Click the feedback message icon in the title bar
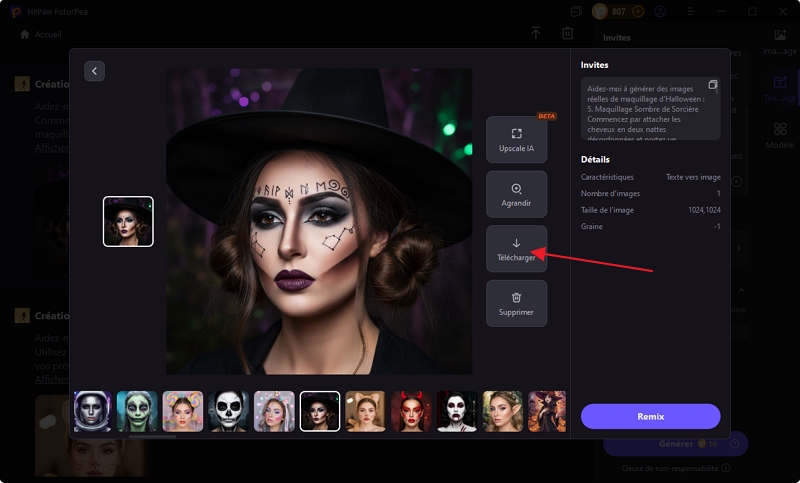800x483 pixels. pos(576,11)
